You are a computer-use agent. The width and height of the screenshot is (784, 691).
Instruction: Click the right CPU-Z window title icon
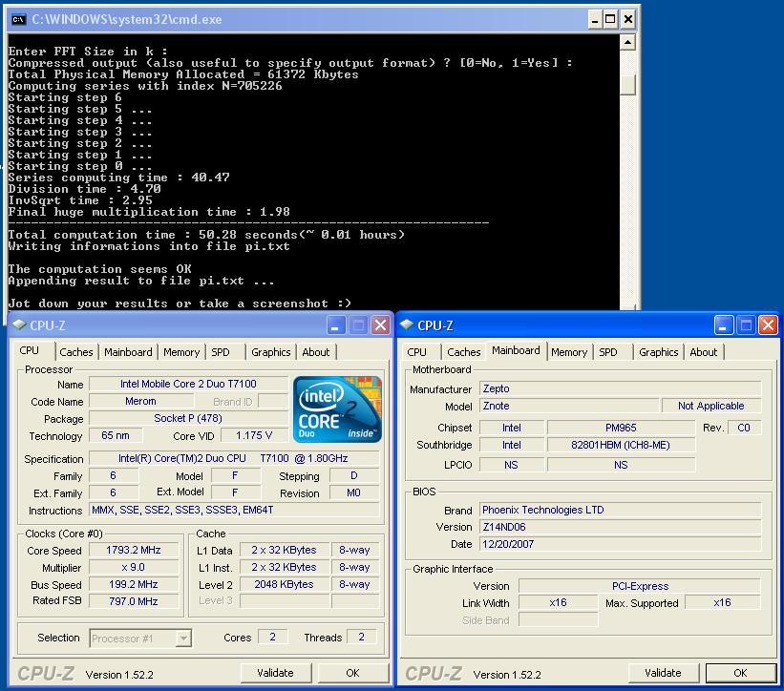[x=407, y=325]
